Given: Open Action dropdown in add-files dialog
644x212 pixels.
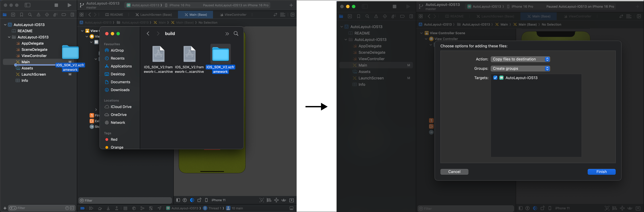Looking at the screenshot, I should (520, 59).
